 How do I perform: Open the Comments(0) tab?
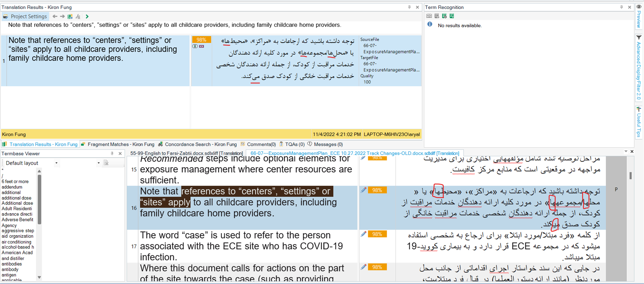pyautogui.click(x=258, y=144)
